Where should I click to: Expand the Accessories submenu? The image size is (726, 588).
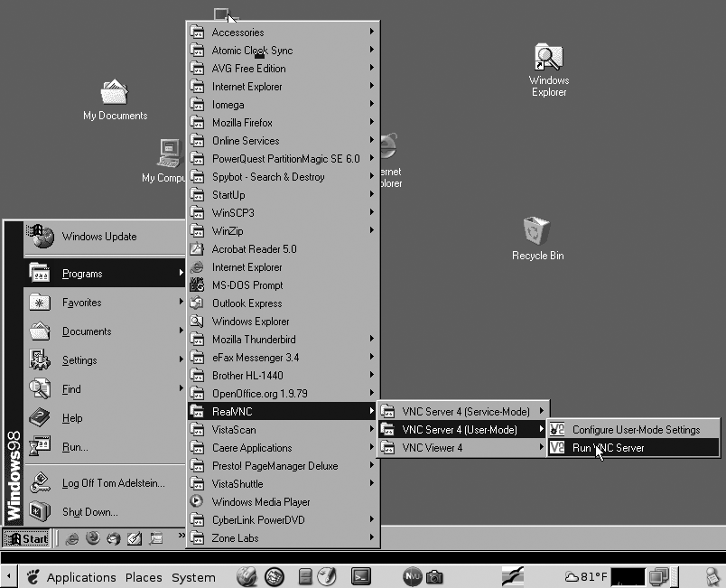(x=237, y=32)
